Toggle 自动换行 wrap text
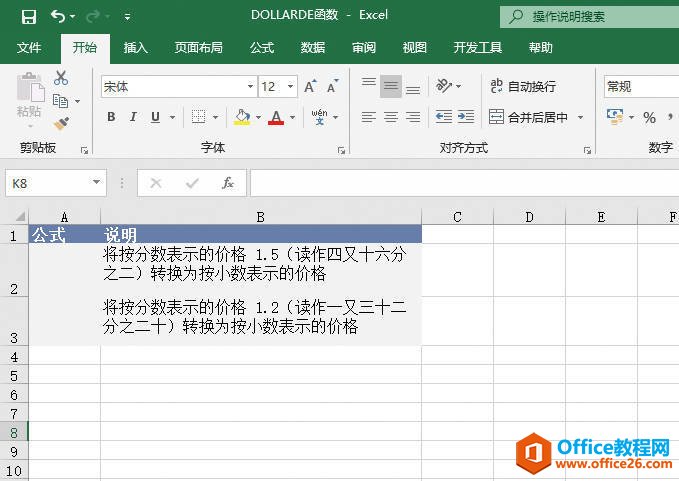The width and height of the screenshot is (679, 481). (523, 86)
